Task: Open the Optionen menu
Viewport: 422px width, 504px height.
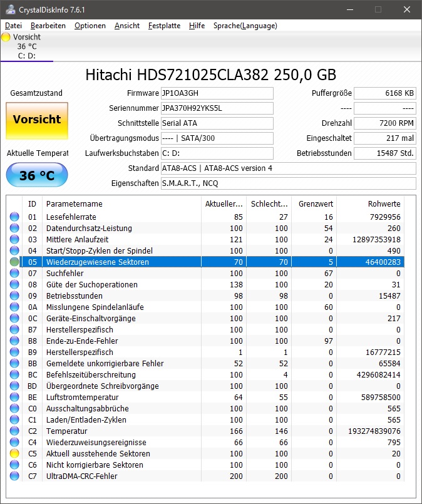Action: tap(90, 26)
